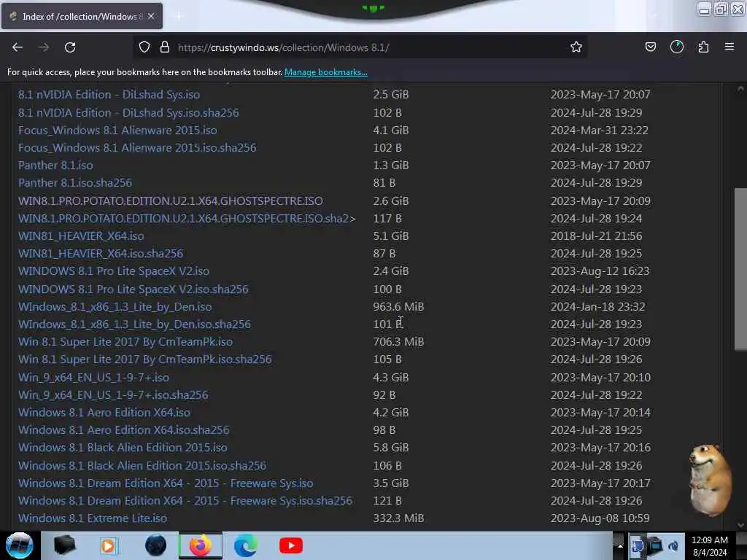747x560 pixels.
Task: Open the Firefox hamburger application menu
Action: pos(729,47)
